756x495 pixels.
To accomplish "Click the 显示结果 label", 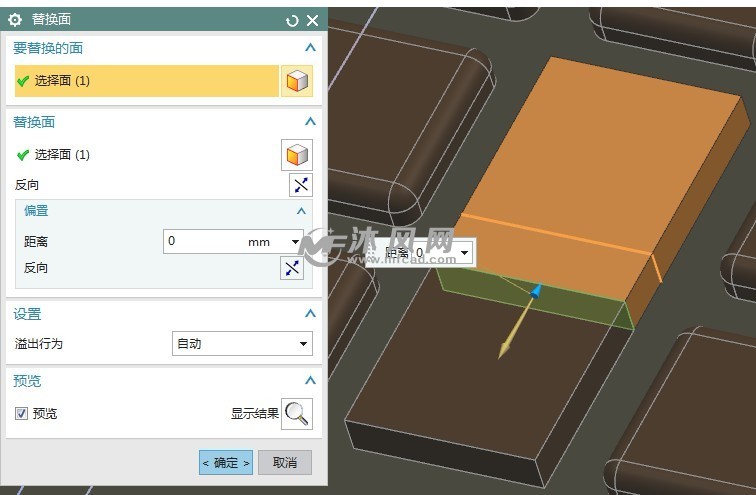I will coord(255,414).
